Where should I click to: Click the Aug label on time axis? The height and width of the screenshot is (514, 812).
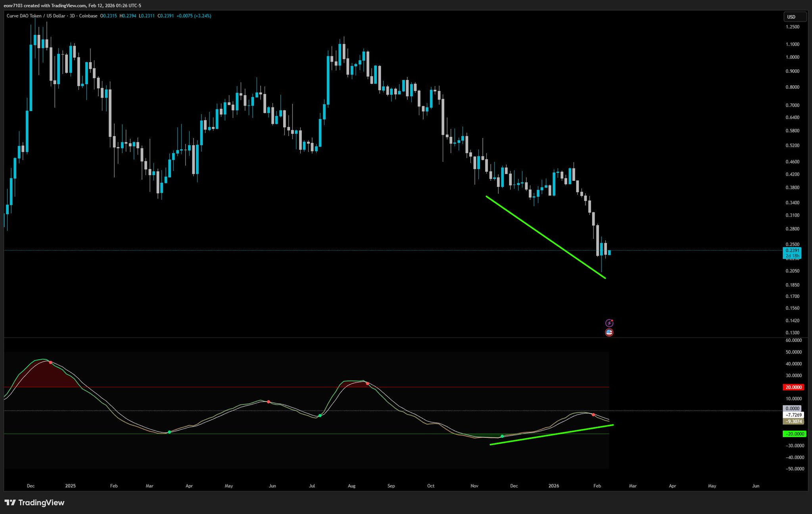click(x=351, y=486)
